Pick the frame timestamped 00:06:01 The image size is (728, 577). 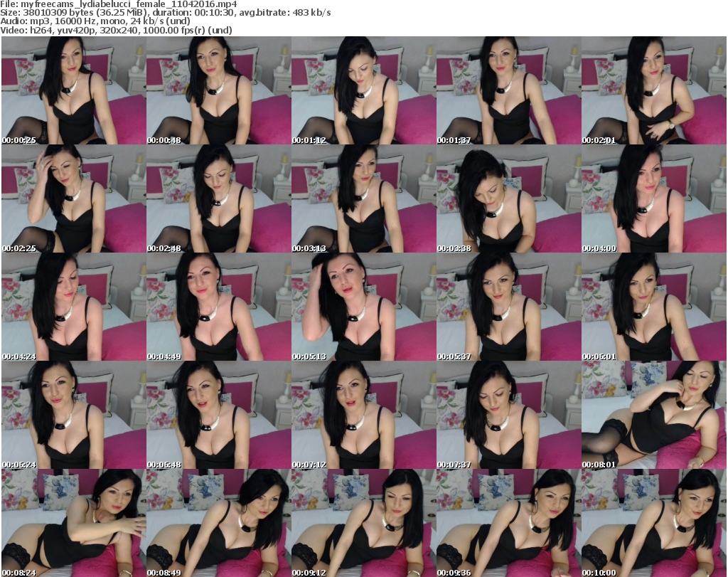click(x=654, y=307)
